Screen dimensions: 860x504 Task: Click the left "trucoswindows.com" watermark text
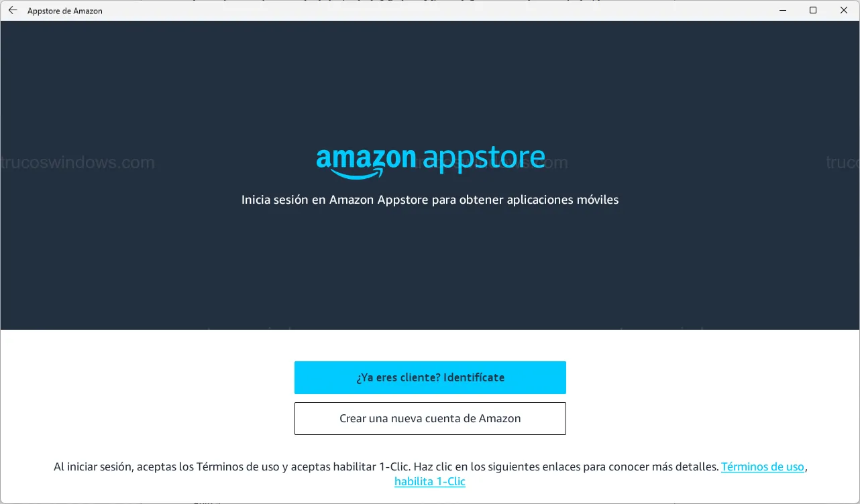(78, 162)
